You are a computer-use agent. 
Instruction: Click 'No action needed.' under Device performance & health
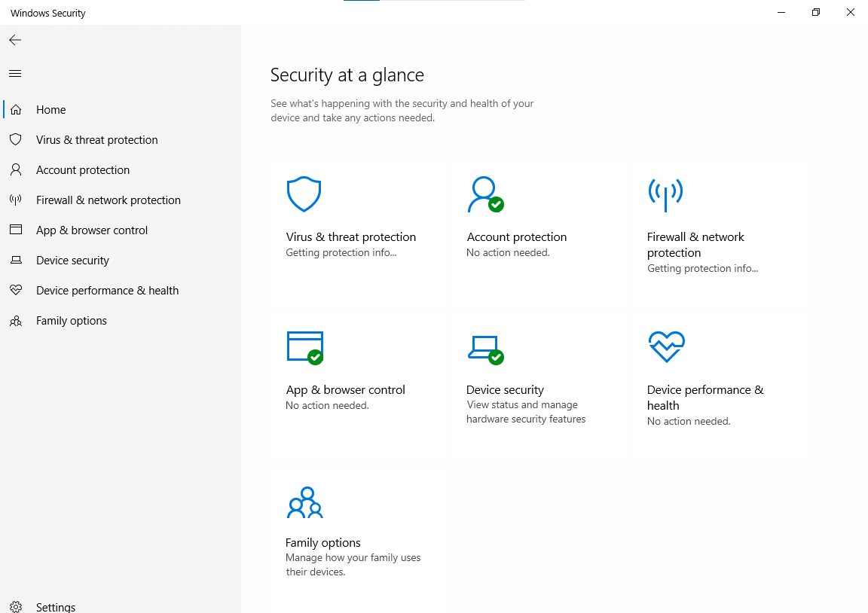[x=689, y=422]
